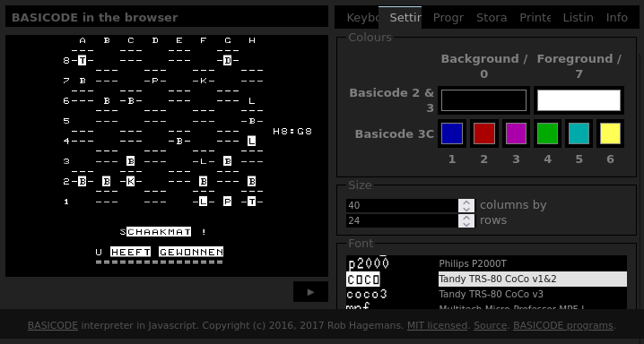Pick the green Basicode 3C colour 4
644x344 pixels.
click(x=547, y=133)
